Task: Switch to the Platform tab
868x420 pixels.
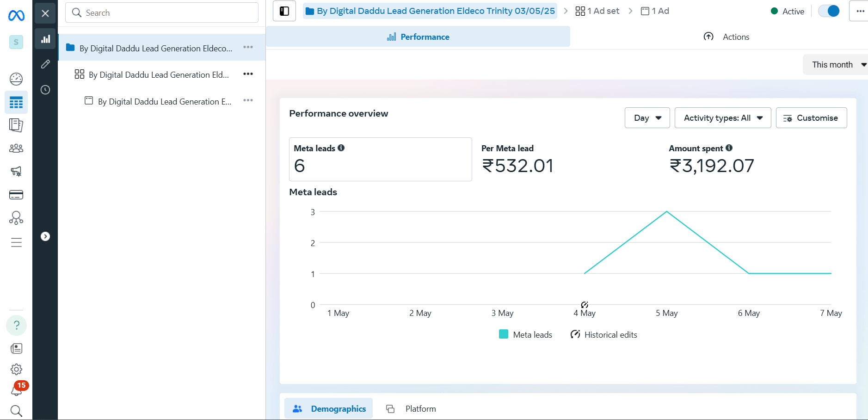Action: (x=411, y=409)
